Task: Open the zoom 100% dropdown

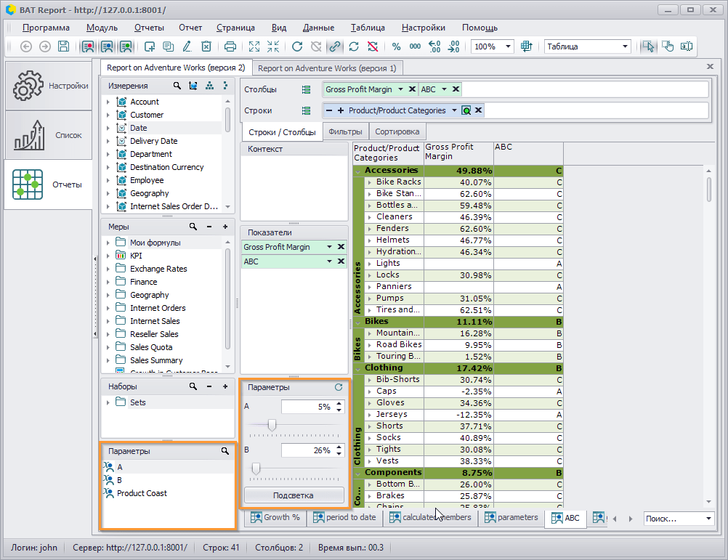Action: 508,46
